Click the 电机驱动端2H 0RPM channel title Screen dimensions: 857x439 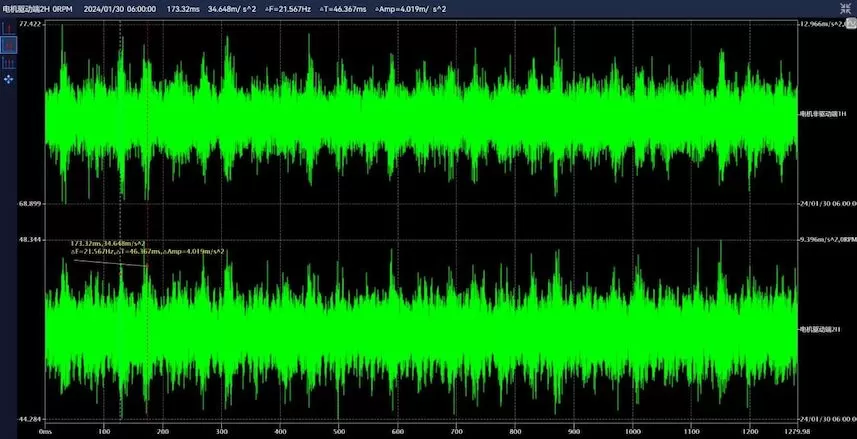click(x=35, y=8)
